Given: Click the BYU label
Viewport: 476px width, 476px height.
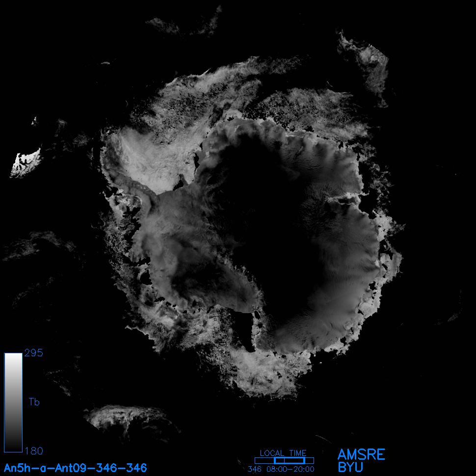Looking at the screenshot, I should tap(350, 467).
